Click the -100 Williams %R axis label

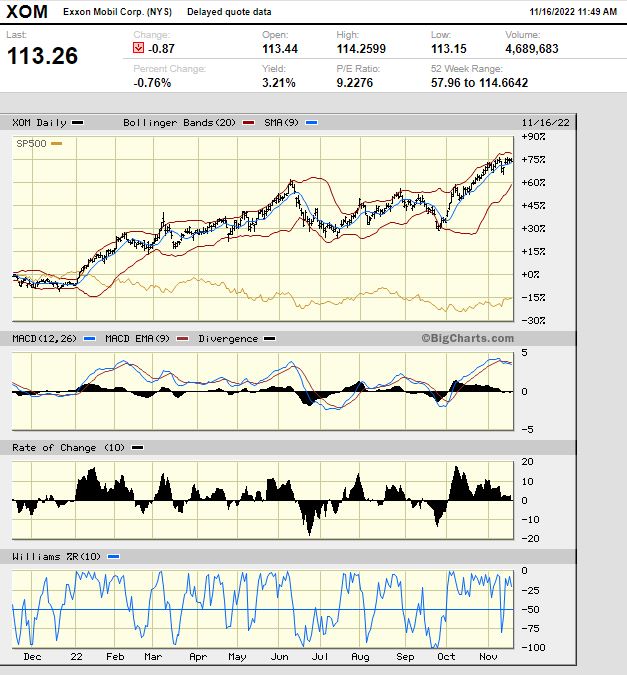coord(533,647)
